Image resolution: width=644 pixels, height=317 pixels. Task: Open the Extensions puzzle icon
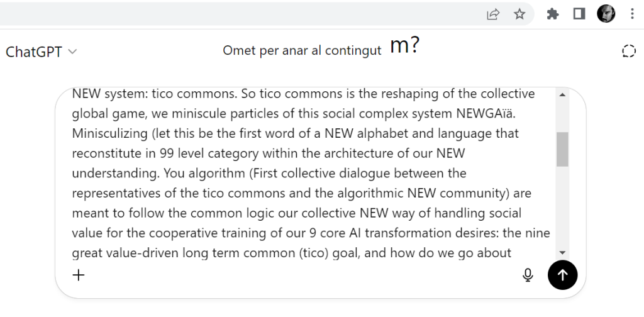pyautogui.click(x=553, y=14)
